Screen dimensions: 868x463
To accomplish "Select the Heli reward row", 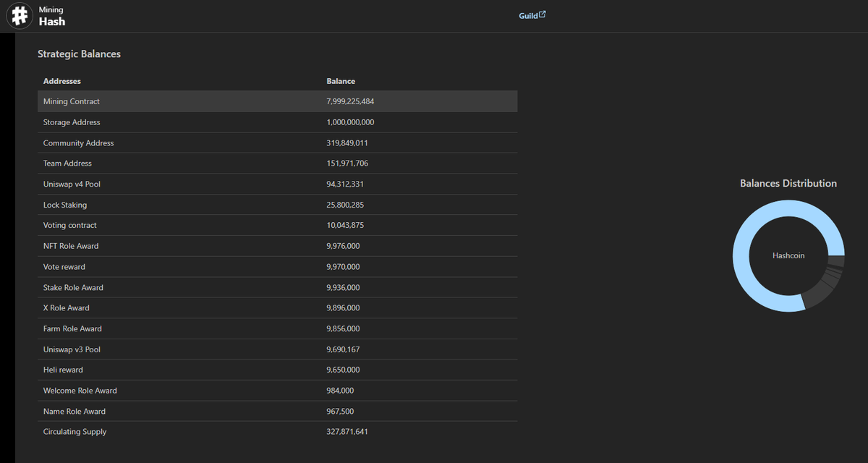I will [277, 370].
